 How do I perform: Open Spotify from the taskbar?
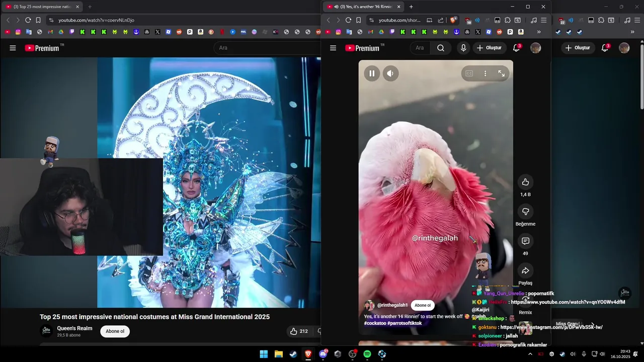[367, 354]
